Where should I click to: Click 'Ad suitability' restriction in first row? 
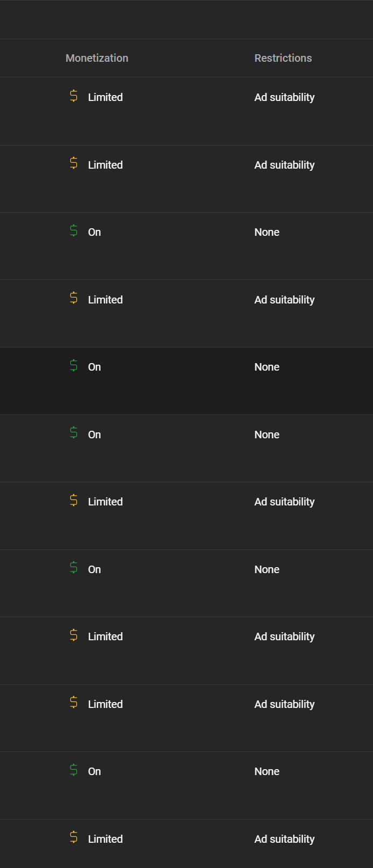(284, 97)
